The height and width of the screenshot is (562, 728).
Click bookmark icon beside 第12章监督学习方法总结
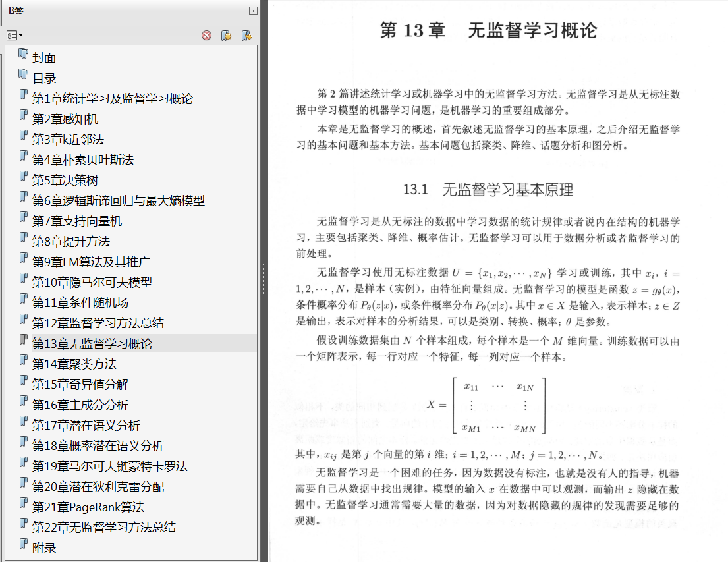click(23, 319)
